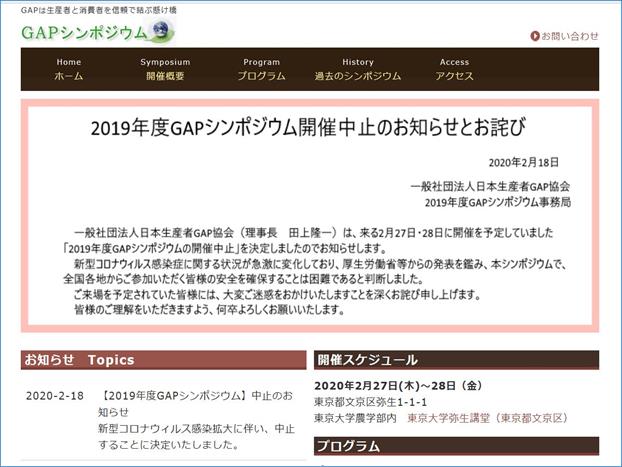Click the プログラム section header

coord(456,446)
